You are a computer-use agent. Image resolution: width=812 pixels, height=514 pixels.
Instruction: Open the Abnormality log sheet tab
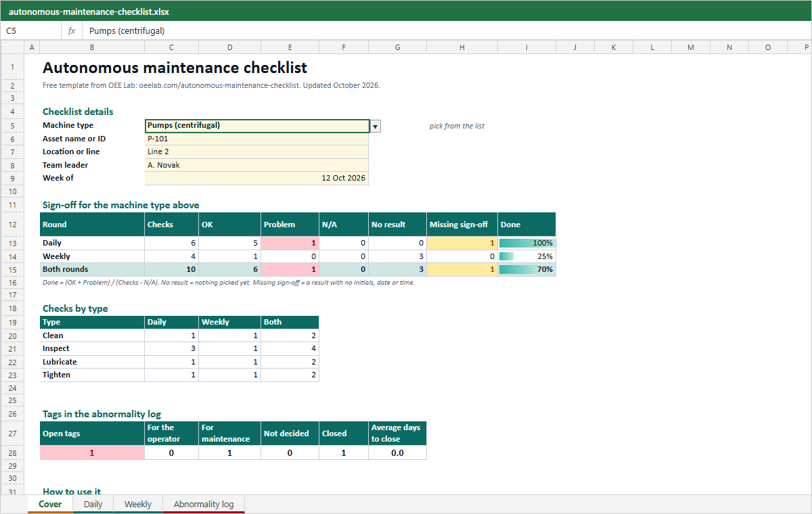tap(204, 504)
